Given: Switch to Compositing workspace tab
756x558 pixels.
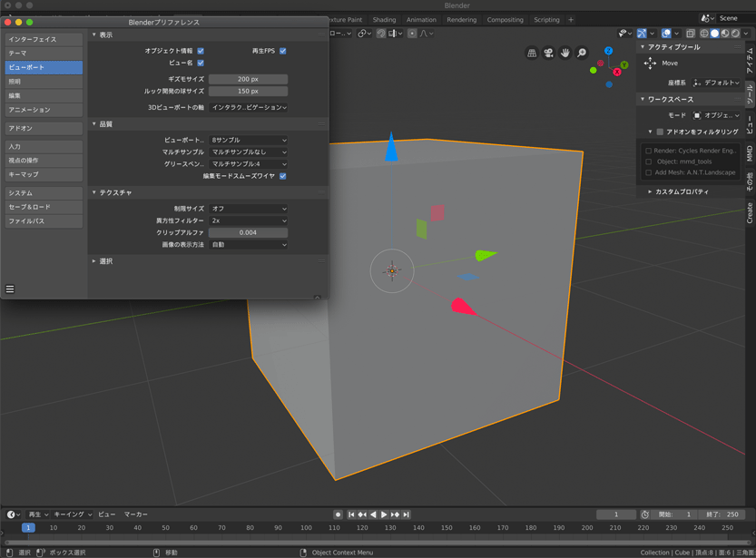Looking at the screenshot, I should 505,20.
